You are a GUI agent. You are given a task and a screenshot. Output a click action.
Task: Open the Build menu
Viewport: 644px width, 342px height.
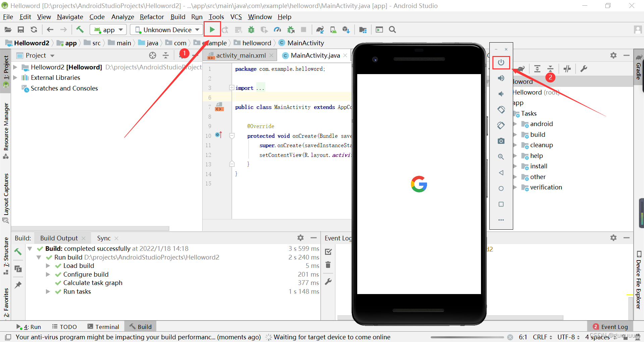click(x=178, y=17)
